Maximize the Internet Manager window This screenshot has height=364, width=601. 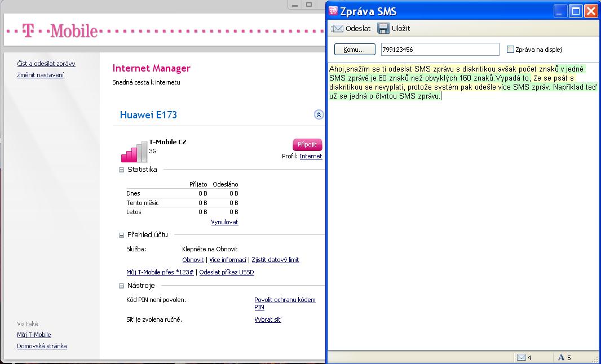(x=309, y=5)
